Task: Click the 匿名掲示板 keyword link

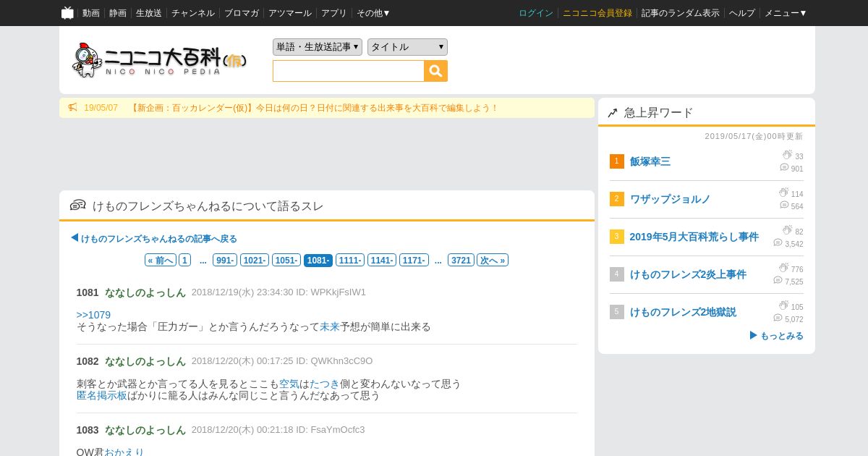Action: [102, 395]
